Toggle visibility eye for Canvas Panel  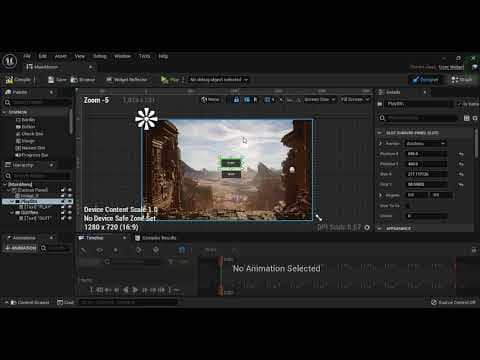[70, 190]
